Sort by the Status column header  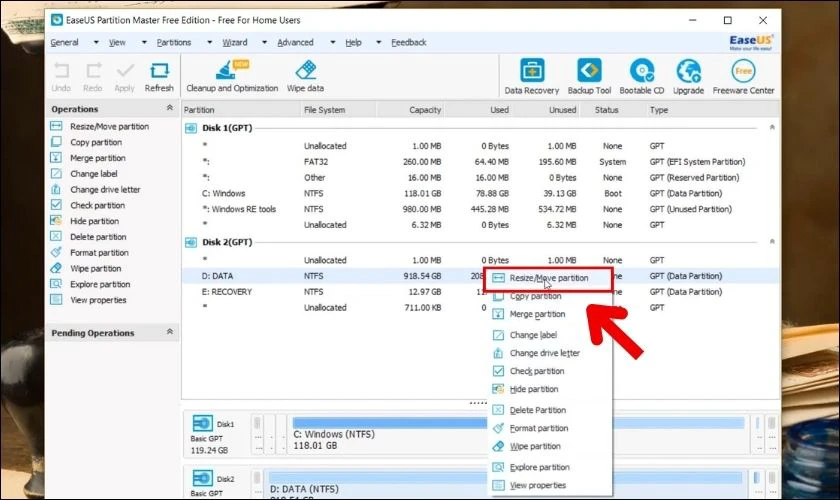pyautogui.click(x=606, y=110)
